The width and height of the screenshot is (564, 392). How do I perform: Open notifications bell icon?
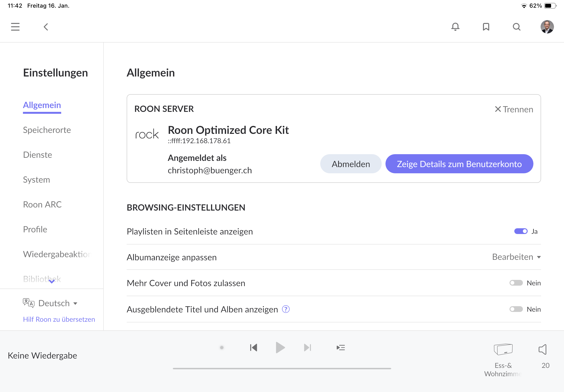455,27
